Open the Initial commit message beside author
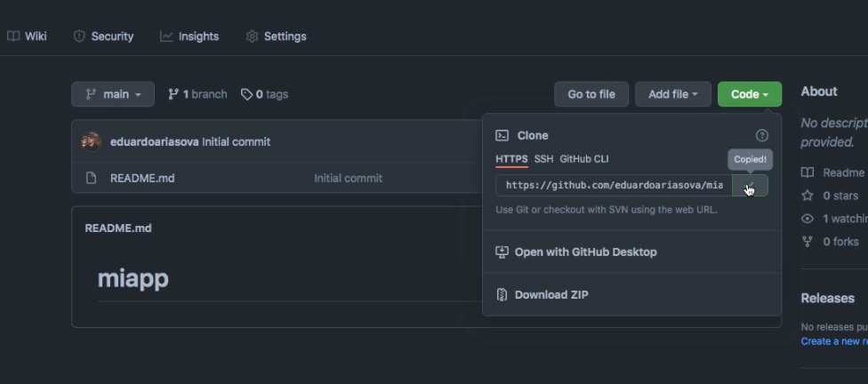 (x=237, y=141)
